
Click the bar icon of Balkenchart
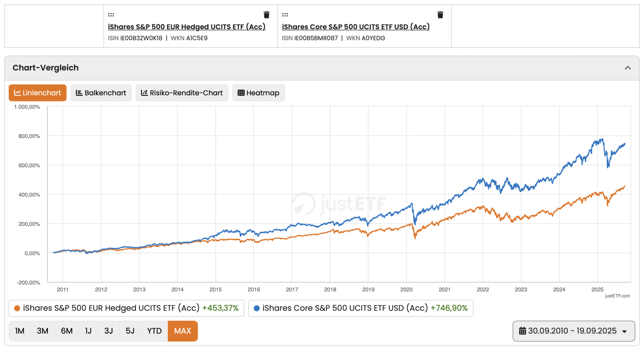pyautogui.click(x=79, y=93)
